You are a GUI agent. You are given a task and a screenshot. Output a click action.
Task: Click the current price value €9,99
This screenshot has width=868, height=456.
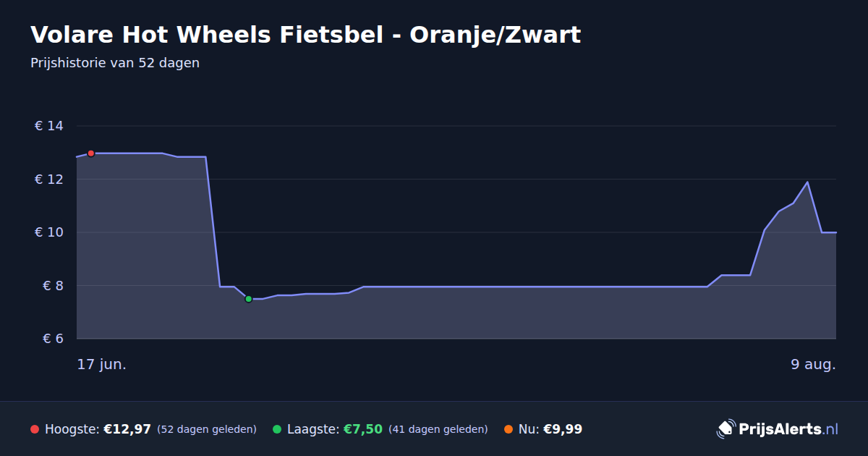tap(563, 429)
